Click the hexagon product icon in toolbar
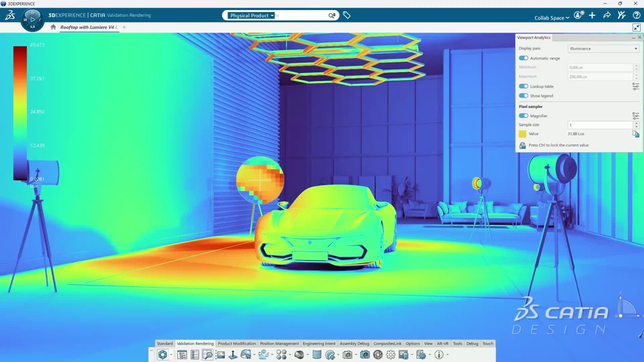 pos(162,355)
